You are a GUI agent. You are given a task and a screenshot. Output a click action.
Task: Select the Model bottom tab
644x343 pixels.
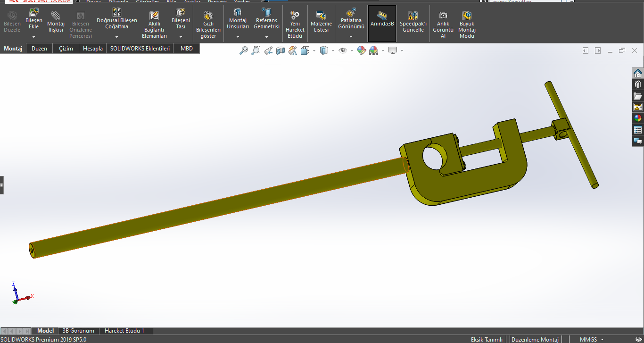pyautogui.click(x=46, y=331)
